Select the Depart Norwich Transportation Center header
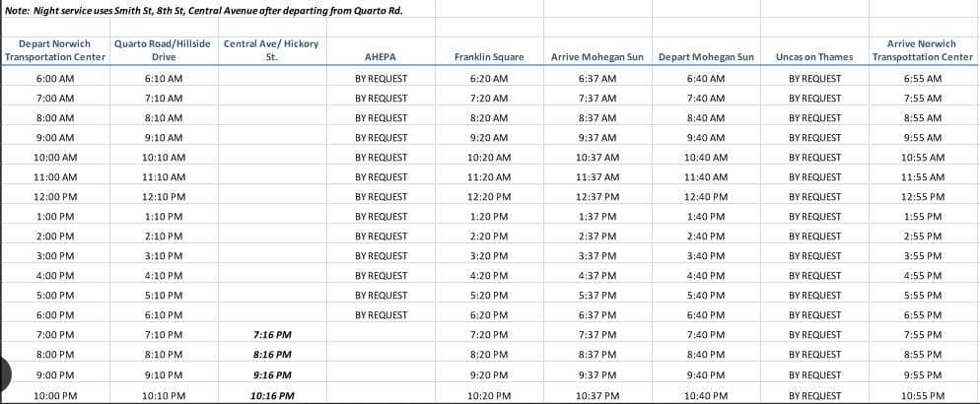The width and height of the screenshot is (980, 404). tap(55, 50)
